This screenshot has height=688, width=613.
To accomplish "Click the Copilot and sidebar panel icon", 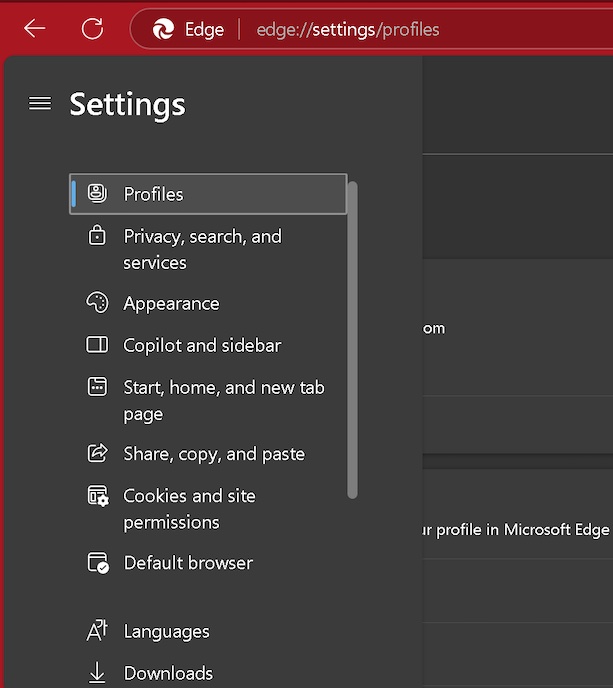I will pos(97,345).
